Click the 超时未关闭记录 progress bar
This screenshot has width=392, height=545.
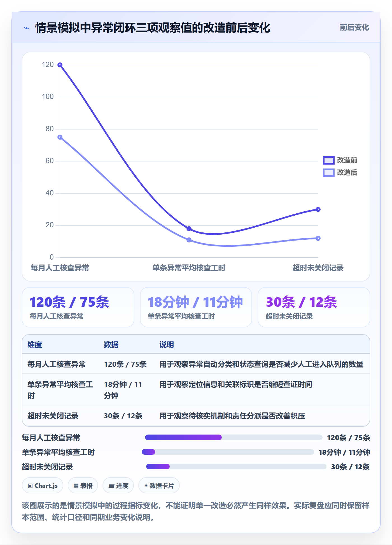(x=236, y=467)
